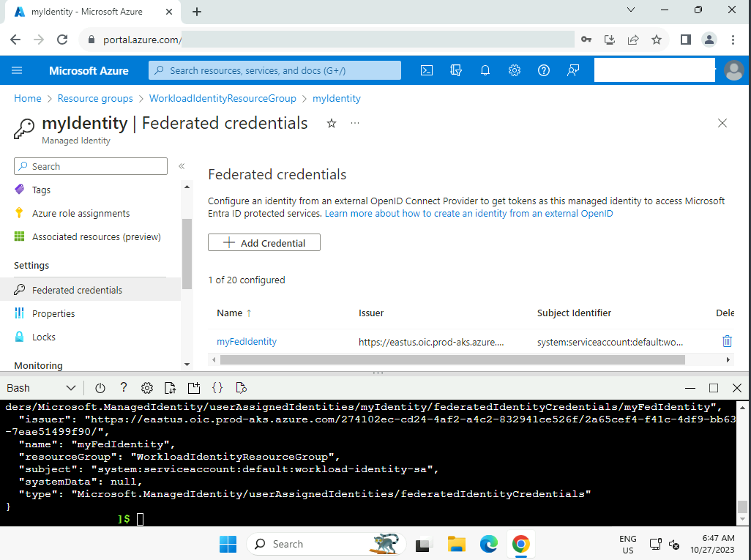Sort the table by Name column
751x560 pixels.
click(234, 313)
